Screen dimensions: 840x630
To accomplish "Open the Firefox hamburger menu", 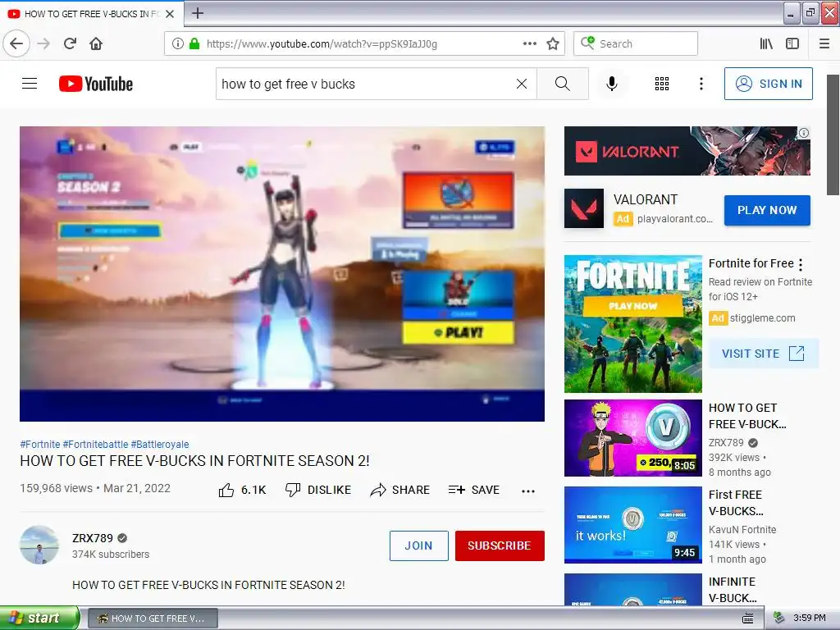I will [x=824, y=43].
